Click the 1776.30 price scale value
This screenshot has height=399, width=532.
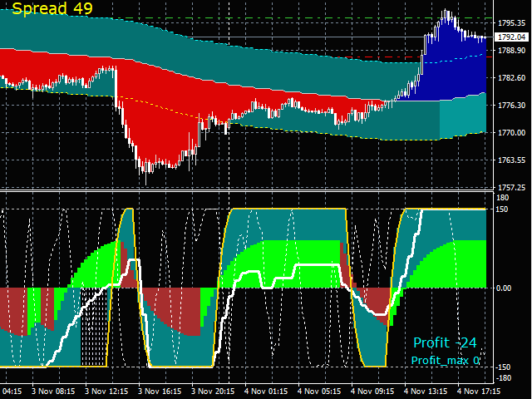[512, 106]
